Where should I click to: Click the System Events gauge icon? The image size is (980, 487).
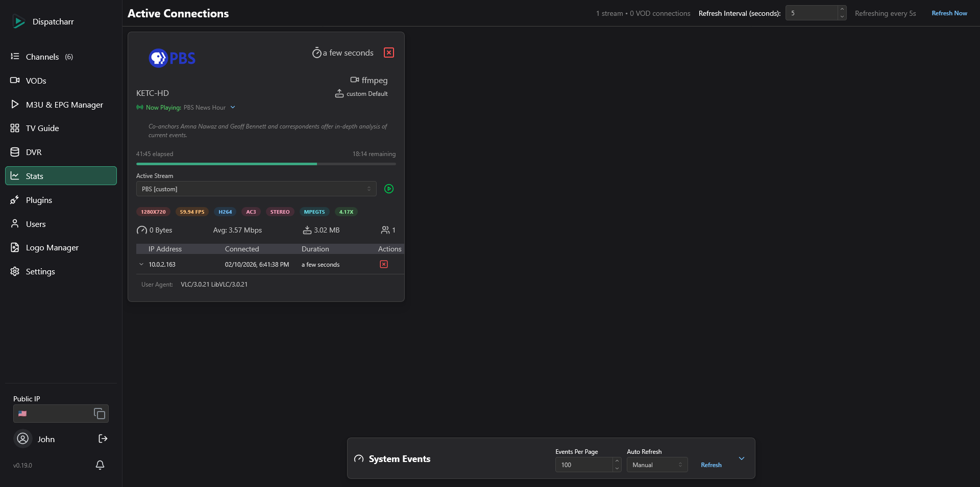[x=359, y=459]
